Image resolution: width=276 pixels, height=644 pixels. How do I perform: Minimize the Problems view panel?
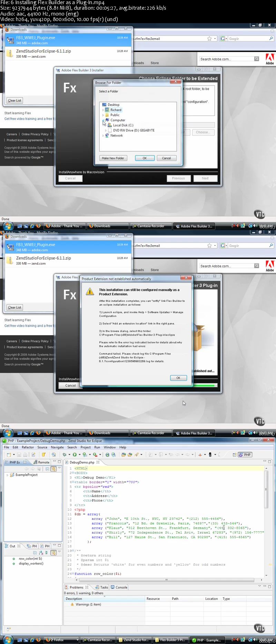tap(265, 586)
